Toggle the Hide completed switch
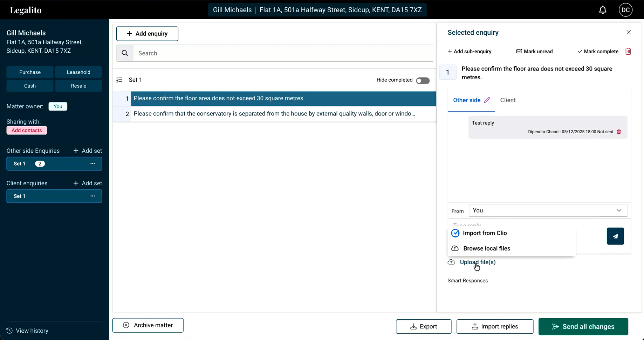The image size is (644, 340). (x=423, y=81)
